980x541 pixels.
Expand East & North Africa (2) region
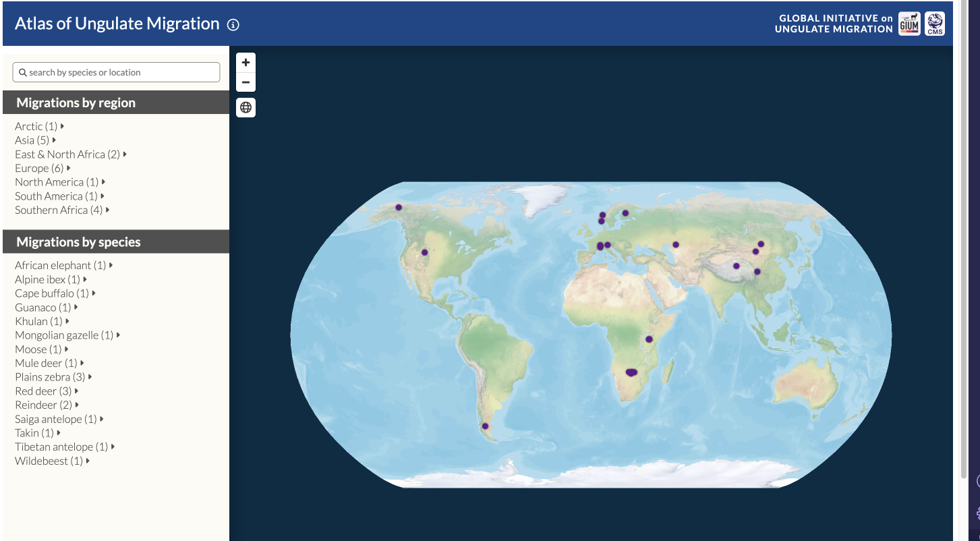(x=71, y=154)
